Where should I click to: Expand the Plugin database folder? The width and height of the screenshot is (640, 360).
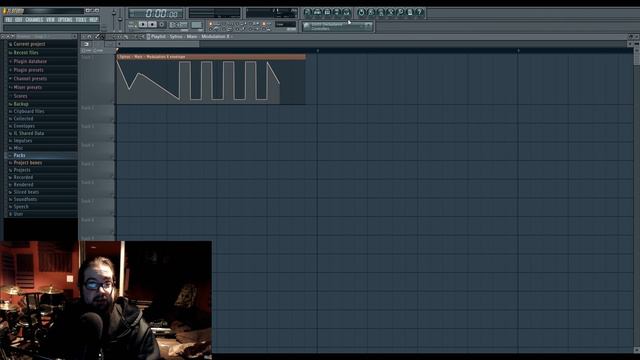[41, 61]
